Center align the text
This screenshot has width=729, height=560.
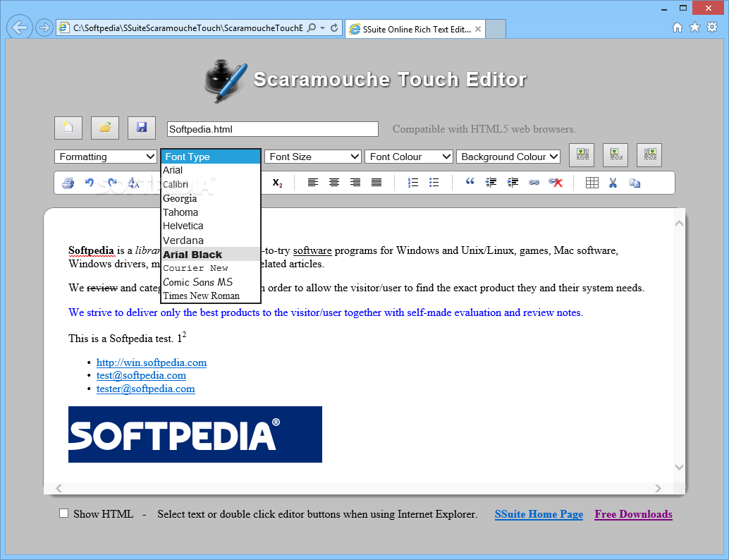[334, 183]
